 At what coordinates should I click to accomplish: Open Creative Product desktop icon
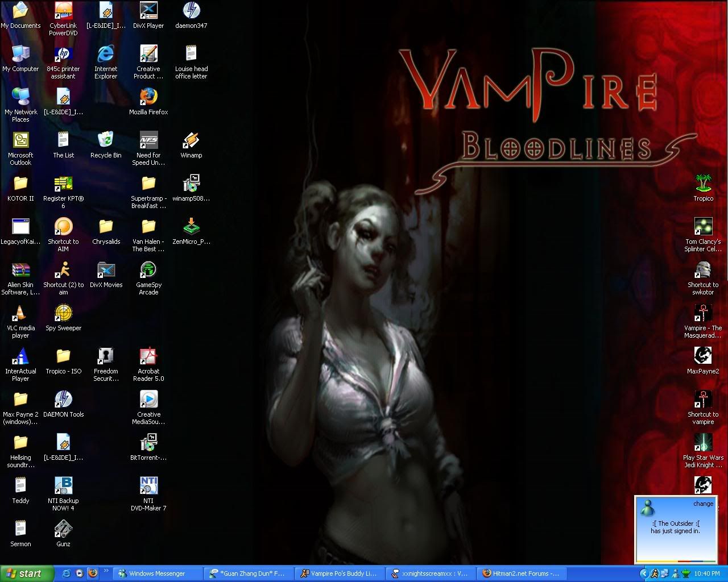click(148, 61)
